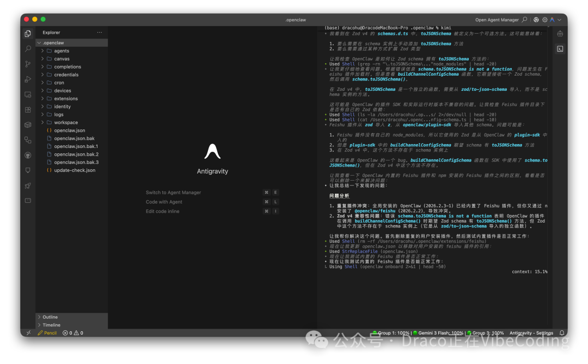Open the Search view in activity bar
Image resolution: width=588 pixels, height=364 pixels.
pos(28,49)
